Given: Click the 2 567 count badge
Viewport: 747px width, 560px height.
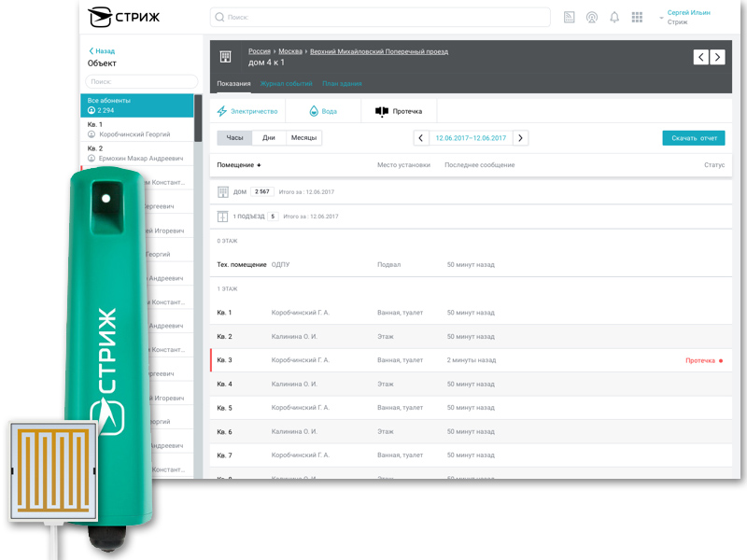Looking at the screenshot, I should pyautogui.click(x=261, y=192).
